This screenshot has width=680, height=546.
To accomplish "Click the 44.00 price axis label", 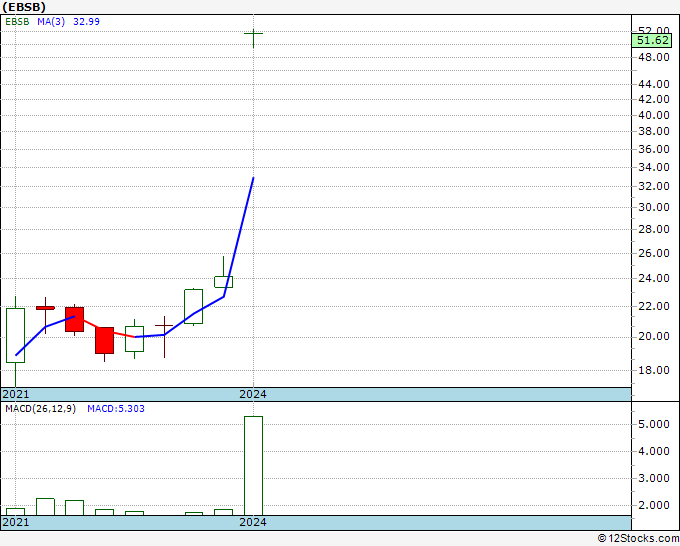I will pyautogui.click(x=654, y=84).
